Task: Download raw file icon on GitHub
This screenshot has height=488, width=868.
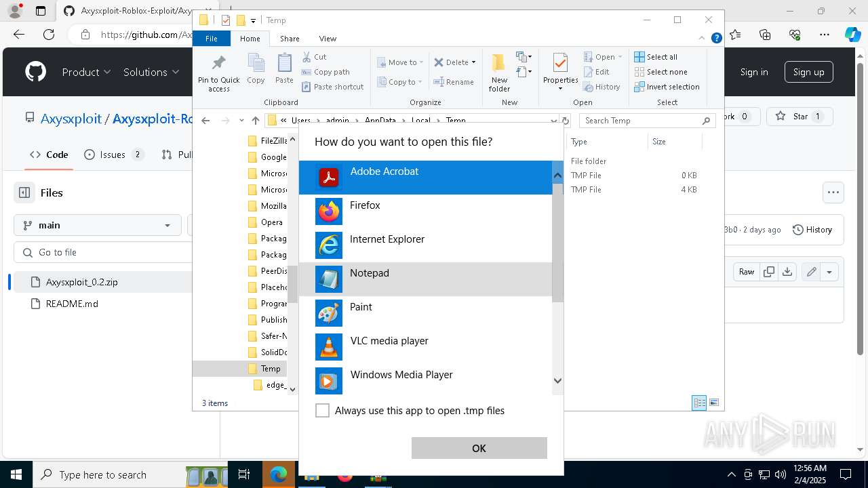Action: point(787,272)
